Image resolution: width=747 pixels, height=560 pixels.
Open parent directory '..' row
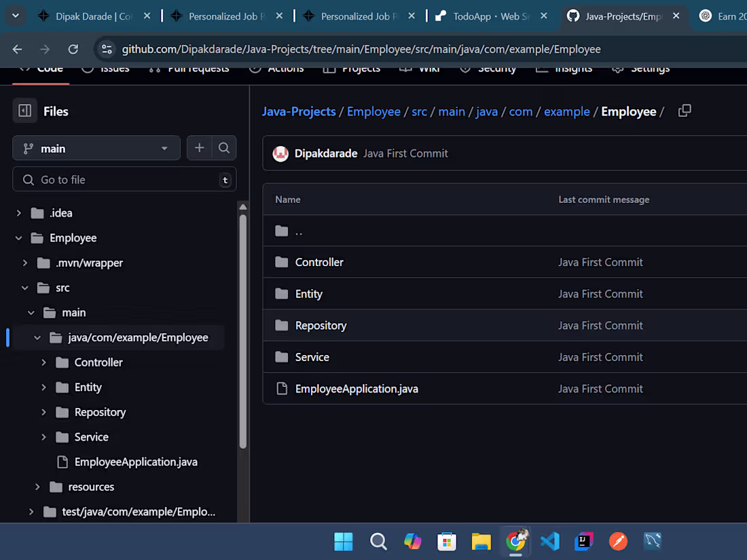tap(505, 231)
